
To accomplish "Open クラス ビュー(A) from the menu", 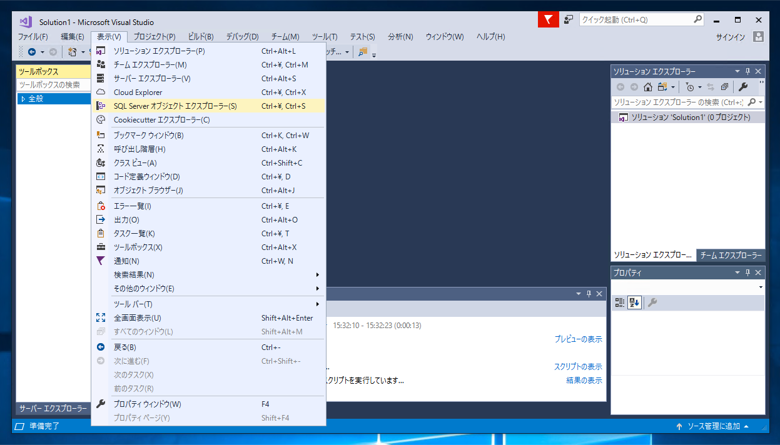I will (x=209, y=163).
